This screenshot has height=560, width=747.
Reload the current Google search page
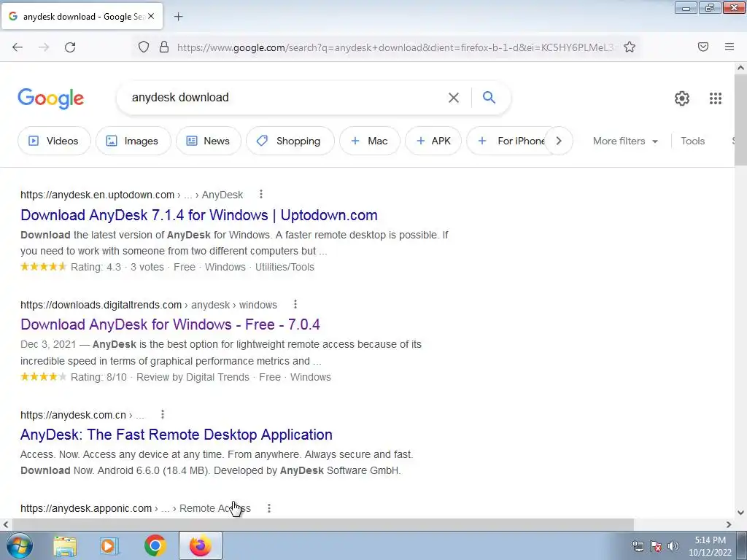(x=70, y=47)
